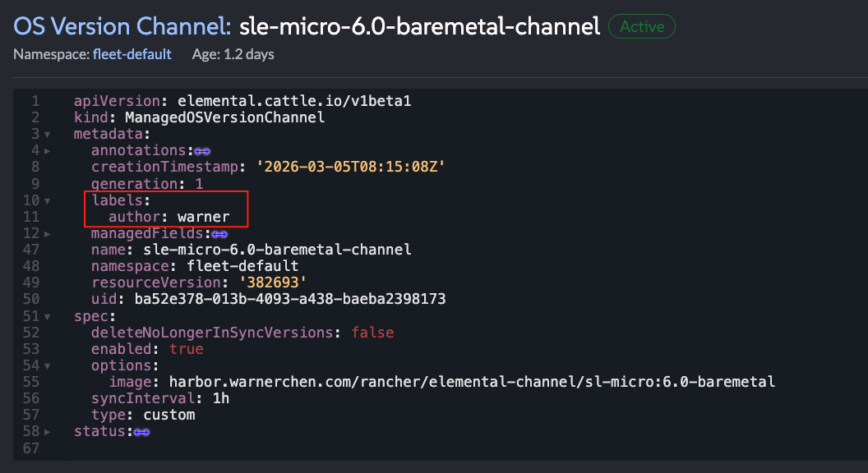
Task: Click the unfold icon after managedFields
Action: tap(219, 234)
